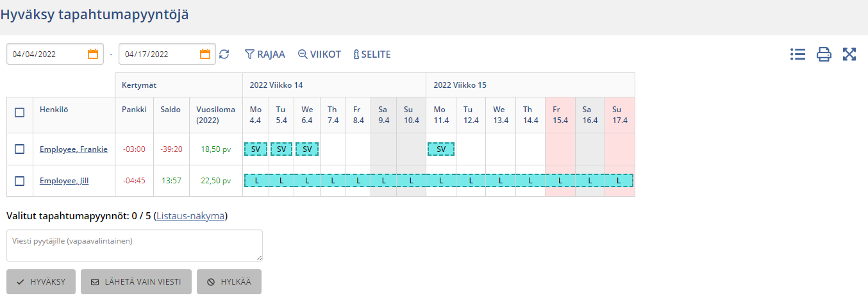Screen dimensions: 868x300
Task: Open end date calendar picker icon
Action: 205,54
